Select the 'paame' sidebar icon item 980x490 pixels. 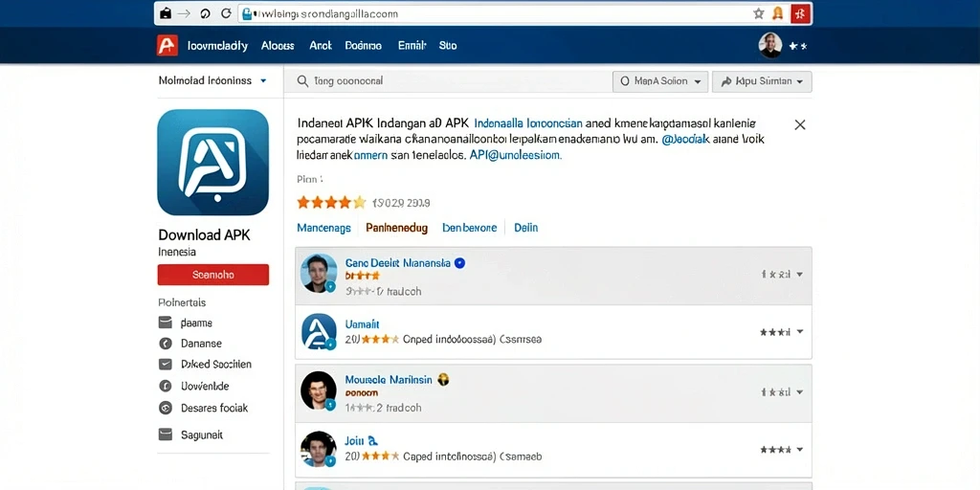tap(165, 323)
